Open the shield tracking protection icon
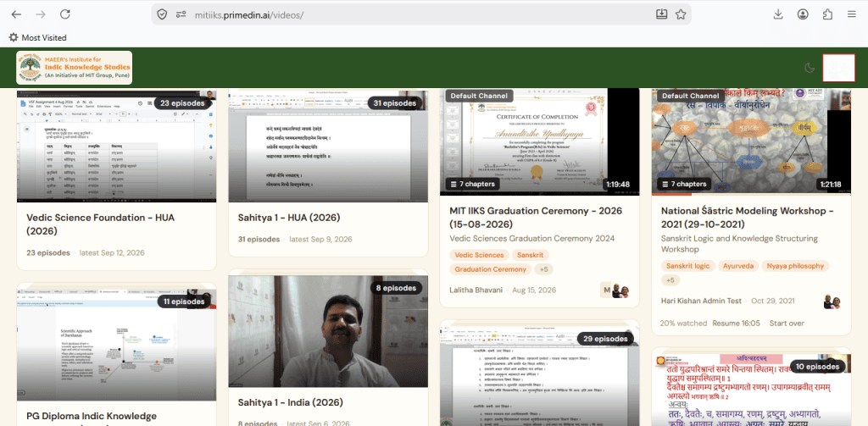This screenshot has width=868, height=426. click(x=162, y=14)
